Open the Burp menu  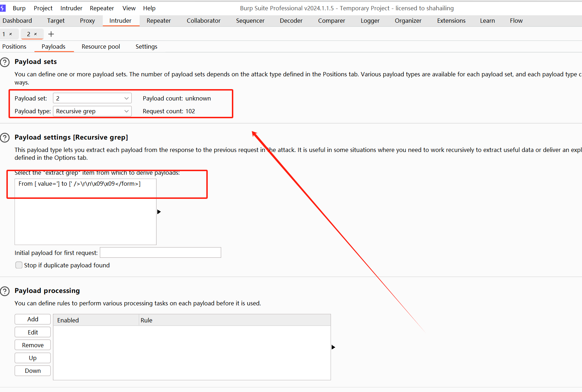click(x=19, y=8)
